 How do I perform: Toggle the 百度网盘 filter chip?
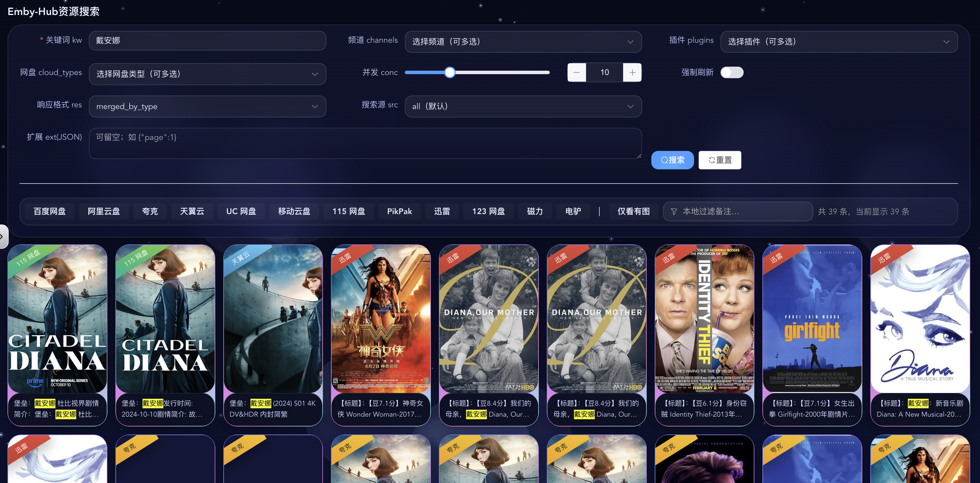click(49, 211)
